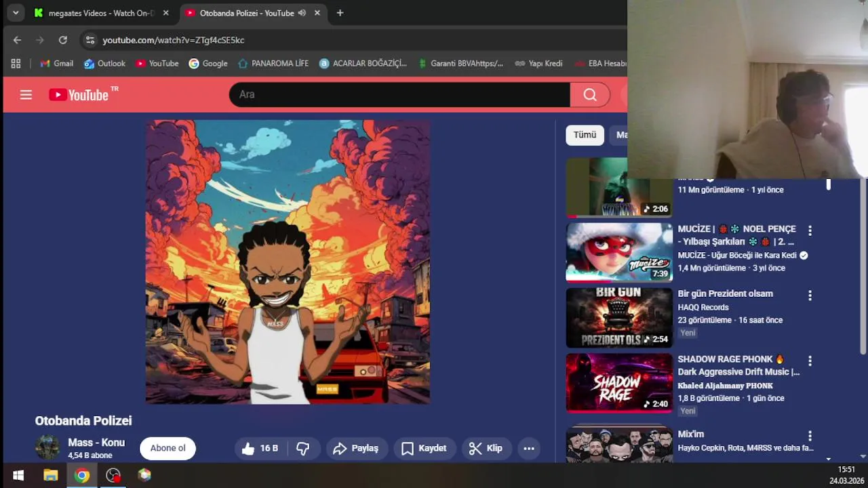Open the Mix'im playlist thumbnail

click(x=619, y=444)
